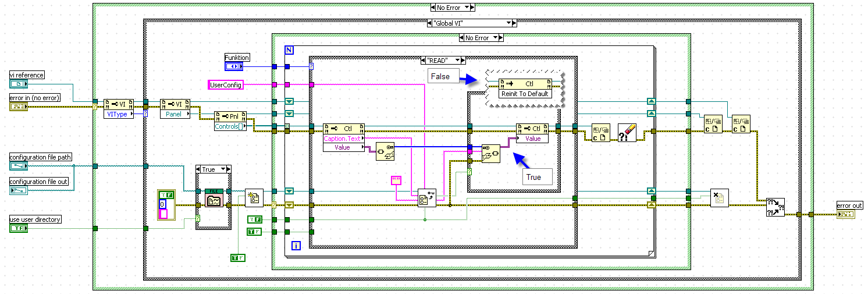This screenshot has height=294, width=868.
Task: Select the Merge Errors node
Action: click(x=775, y=207)
